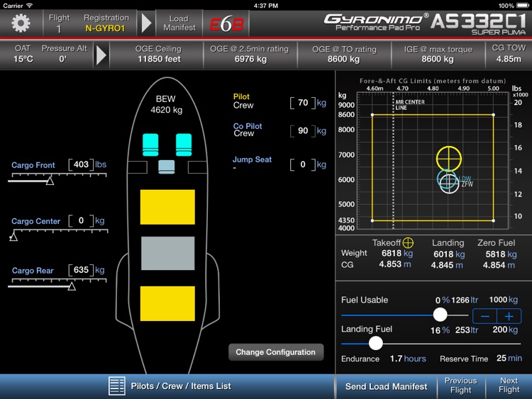
Task: Tap the Jump Seat weight field 0
Action: pyautogui.click(x=303, y=164)
